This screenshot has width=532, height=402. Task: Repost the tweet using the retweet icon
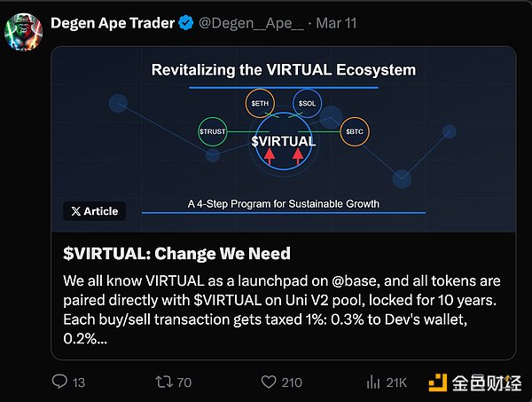(165, 382)
